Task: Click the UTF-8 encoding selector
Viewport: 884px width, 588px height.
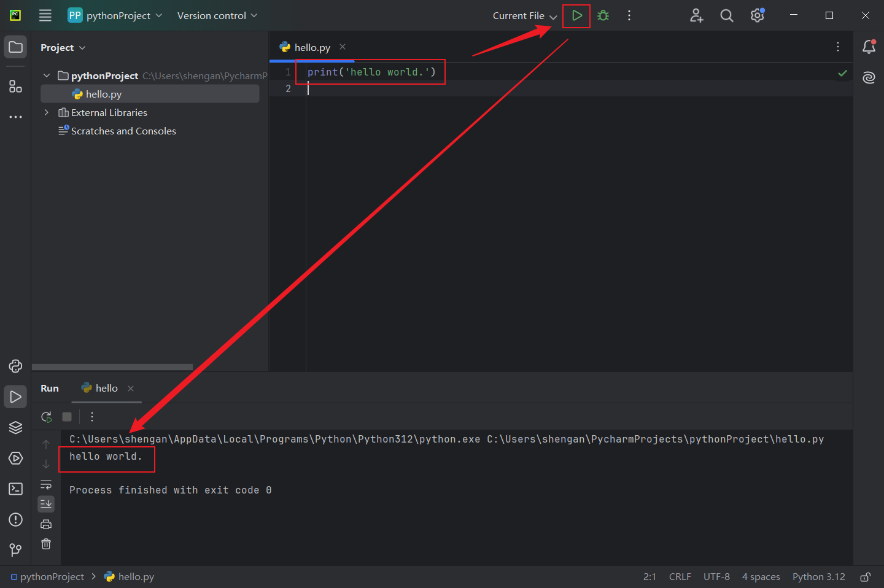Action: [716, 577]
